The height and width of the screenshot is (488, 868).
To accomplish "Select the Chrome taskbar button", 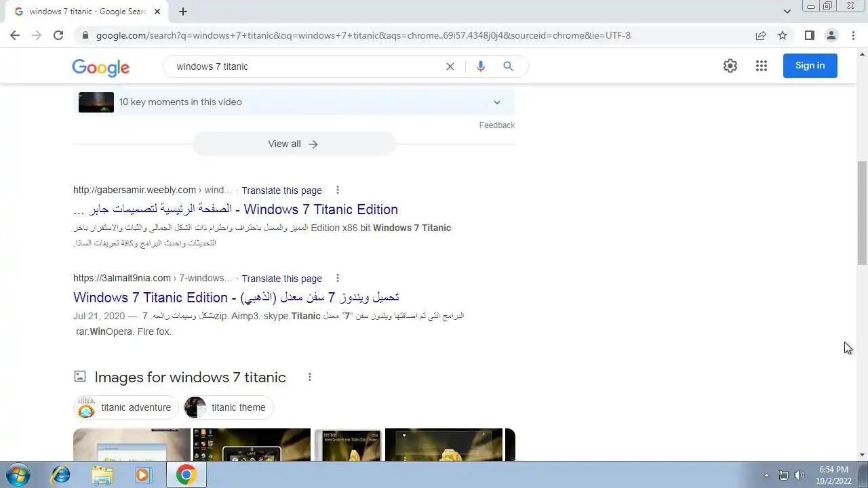I will click(186, 475).
